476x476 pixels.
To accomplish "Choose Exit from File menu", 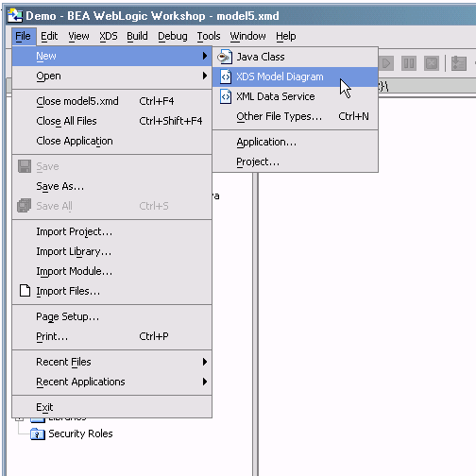I will (112, 407).
